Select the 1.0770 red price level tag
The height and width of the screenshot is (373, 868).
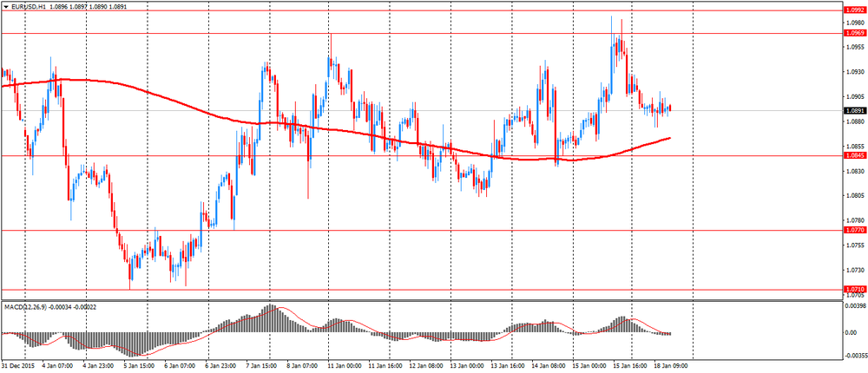[854, 231]
